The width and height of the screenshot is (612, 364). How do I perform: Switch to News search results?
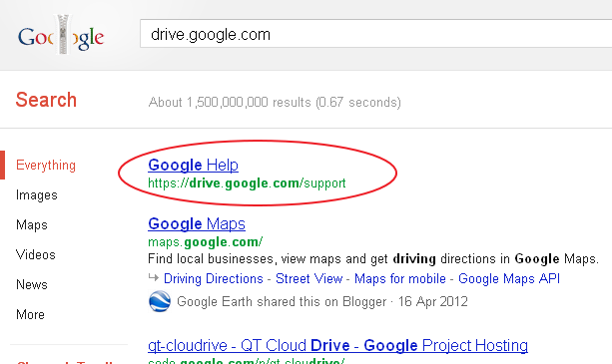32,284
